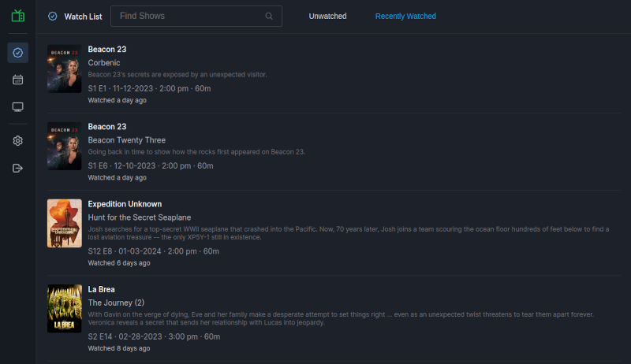This screenshot has height=364, width=631.
Task: Focus the Find Shows search field
Action: click(x=196, y=16)
